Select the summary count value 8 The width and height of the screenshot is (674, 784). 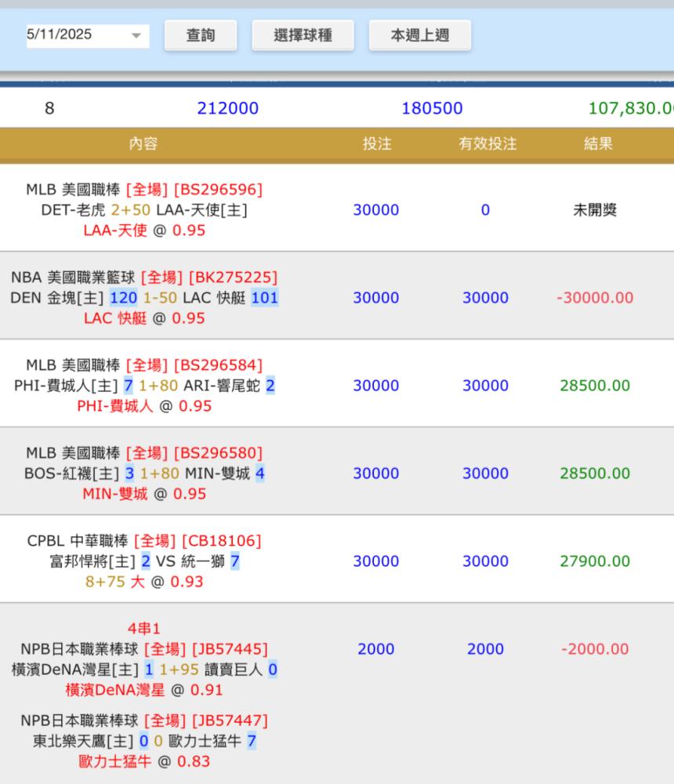[49, 108]
